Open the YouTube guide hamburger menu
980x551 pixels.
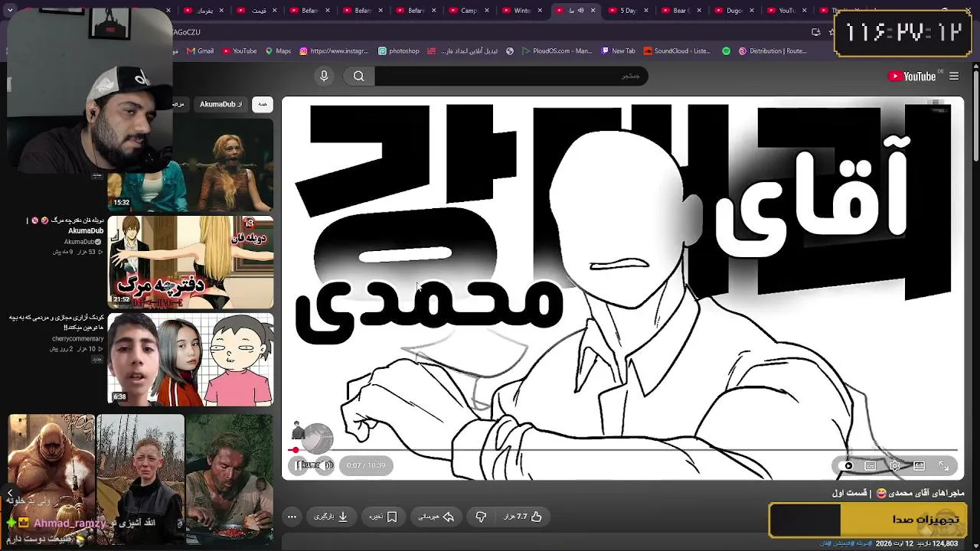pos(954,76)
